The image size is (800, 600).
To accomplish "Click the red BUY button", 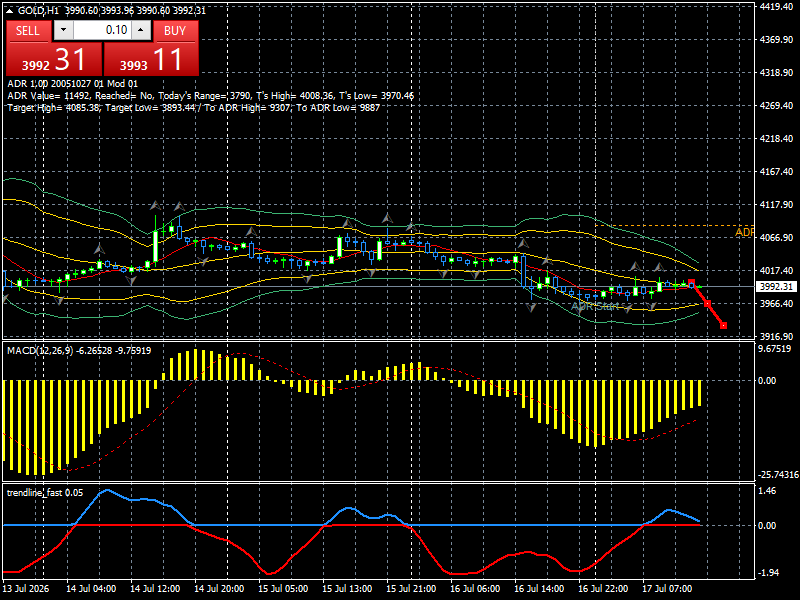I will 176,31.
